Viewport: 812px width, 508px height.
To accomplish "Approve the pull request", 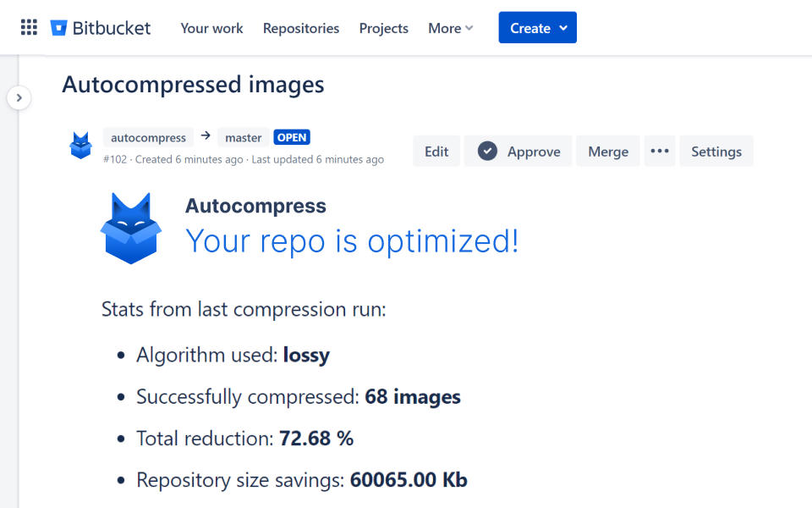I will click(x=518, y=151).
